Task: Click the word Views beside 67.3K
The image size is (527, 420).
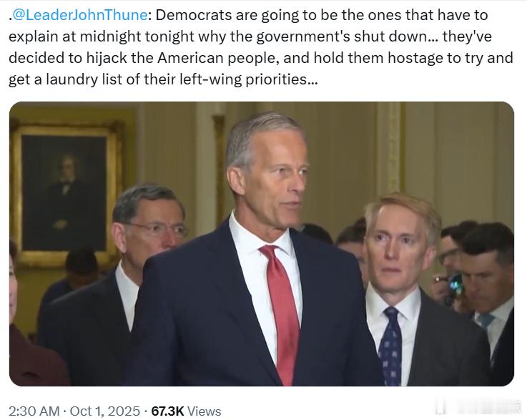Action: tap(204, 411)
